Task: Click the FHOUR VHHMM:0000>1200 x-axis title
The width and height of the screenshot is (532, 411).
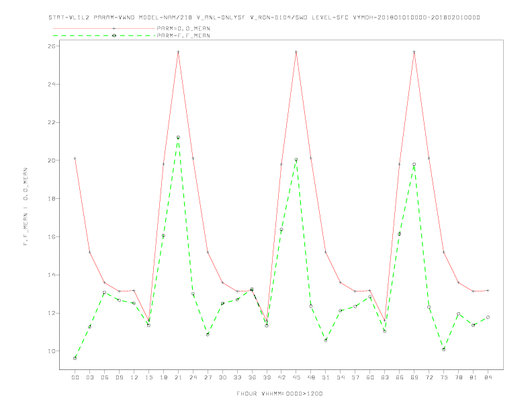Action: (279, 394)
